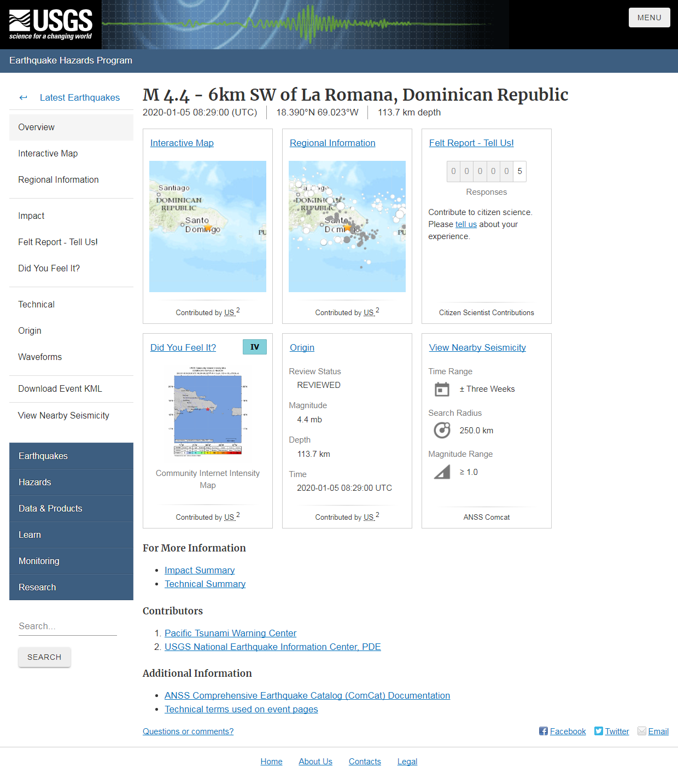The width and height of the screenshot is (678, 784).
Task: Open USGS National Earthquake Information Center, PDE
Action: coord(272,647)
